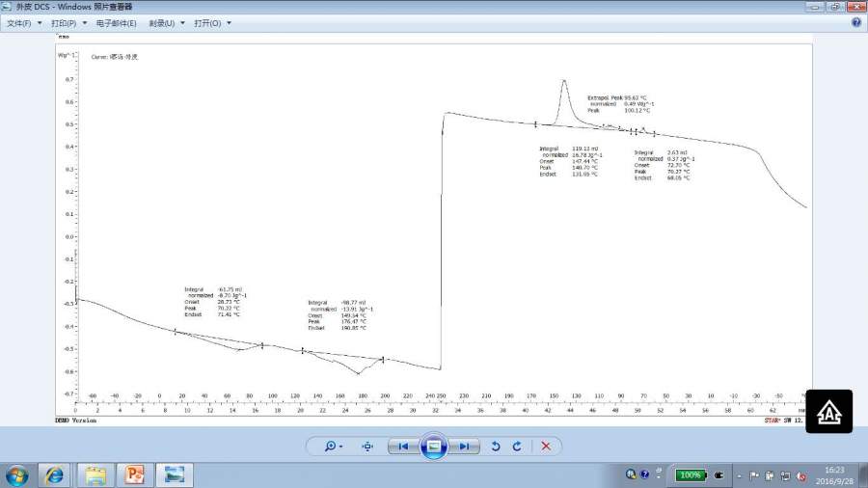
Task: Click the globe search tray icon
Action: coord(631,474)
